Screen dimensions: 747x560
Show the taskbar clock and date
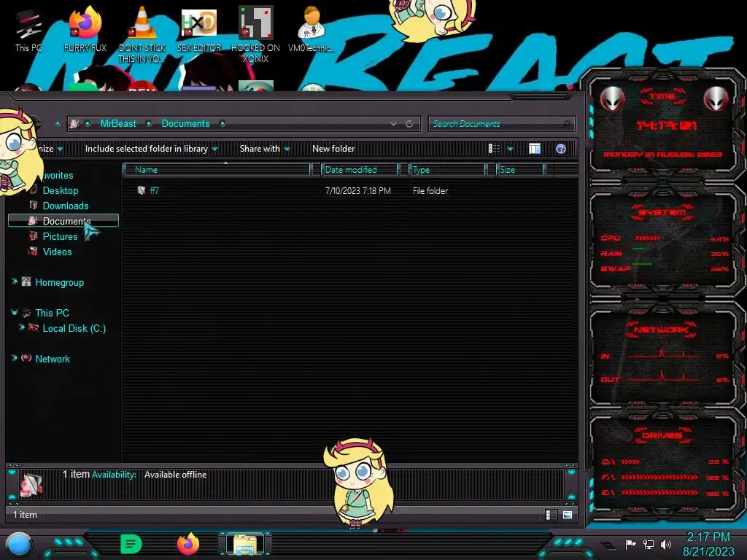point(708,544)
